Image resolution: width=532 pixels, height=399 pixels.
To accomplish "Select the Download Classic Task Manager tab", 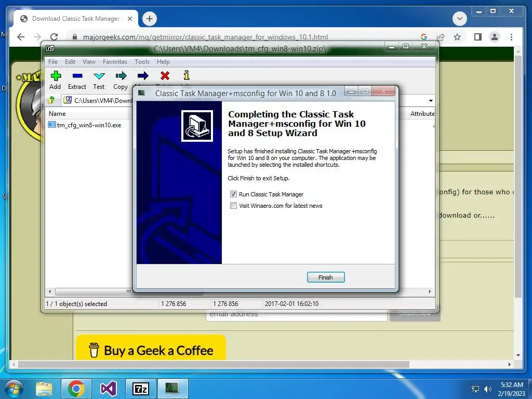I will pos(76,19).
